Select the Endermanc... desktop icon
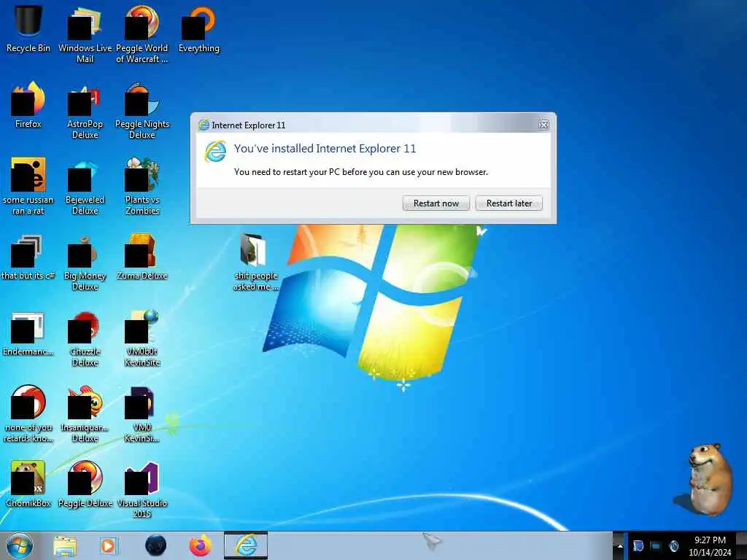The width and height of the screenshot is (747, 560). 28,333
